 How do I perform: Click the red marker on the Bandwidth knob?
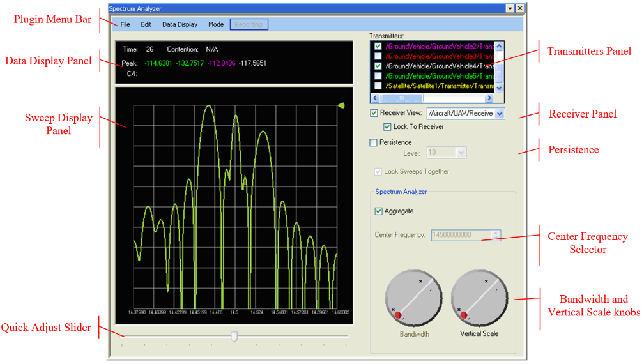coord(397,315)
